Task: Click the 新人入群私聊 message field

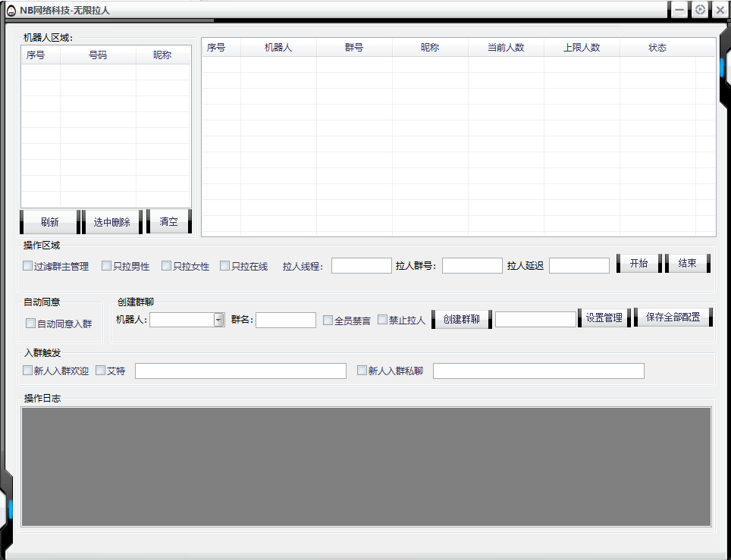Action: [538, 371]
